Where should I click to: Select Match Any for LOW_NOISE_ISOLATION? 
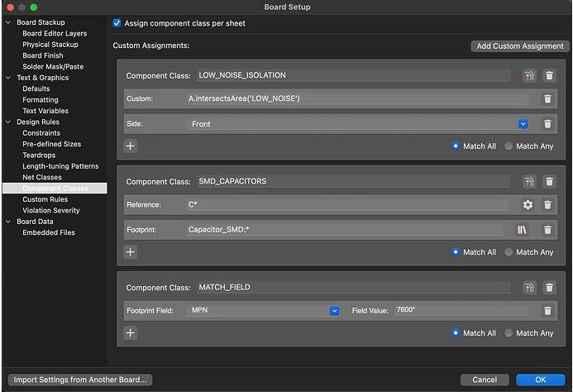509,146
